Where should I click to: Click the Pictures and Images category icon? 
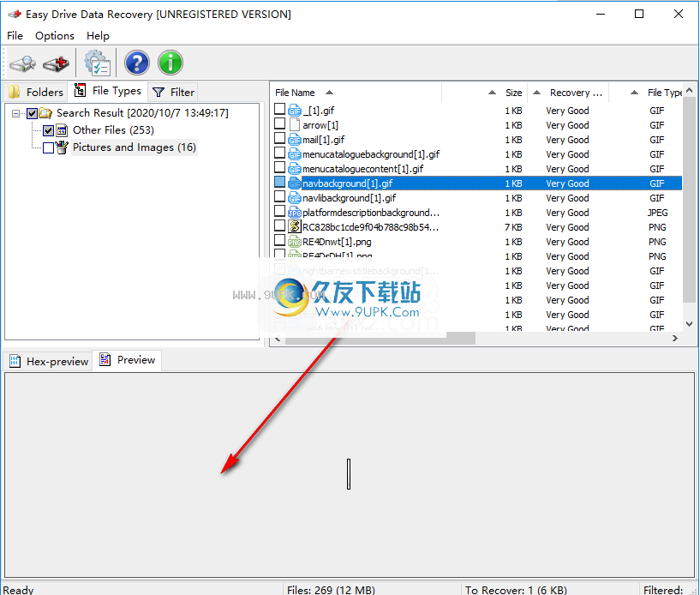pos(62,147)
